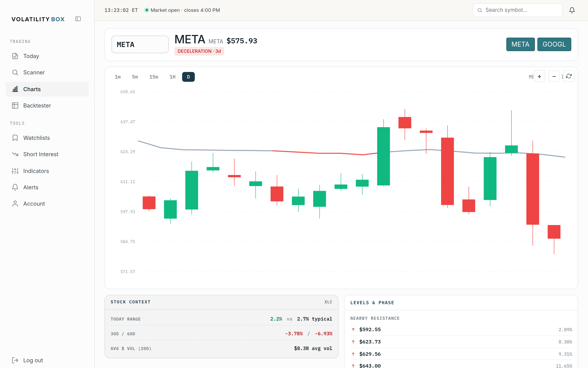Image resolution: width=588 pixels, height=368 pixels.
Task: Click the $623.73 resistance arrow
Action: point(353,342)
